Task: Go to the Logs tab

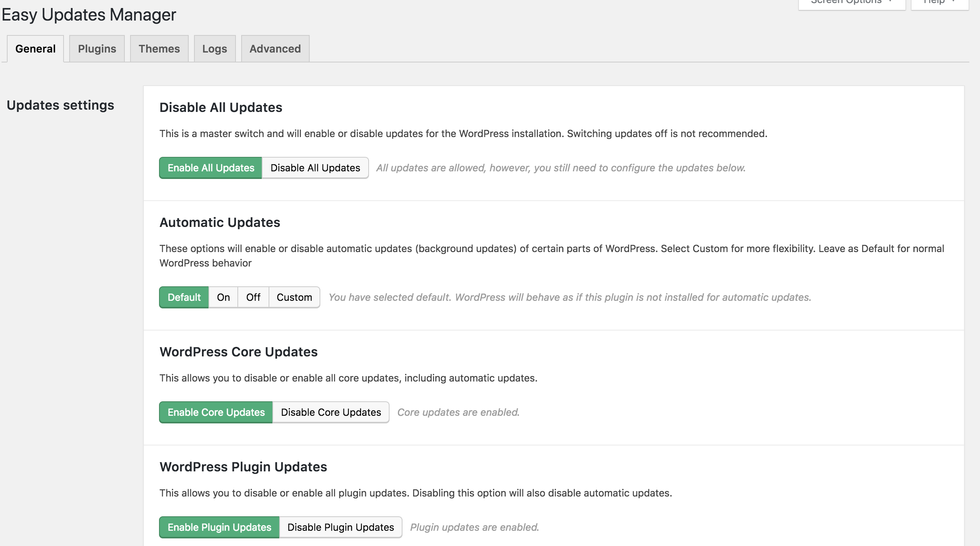Action: 215,49
